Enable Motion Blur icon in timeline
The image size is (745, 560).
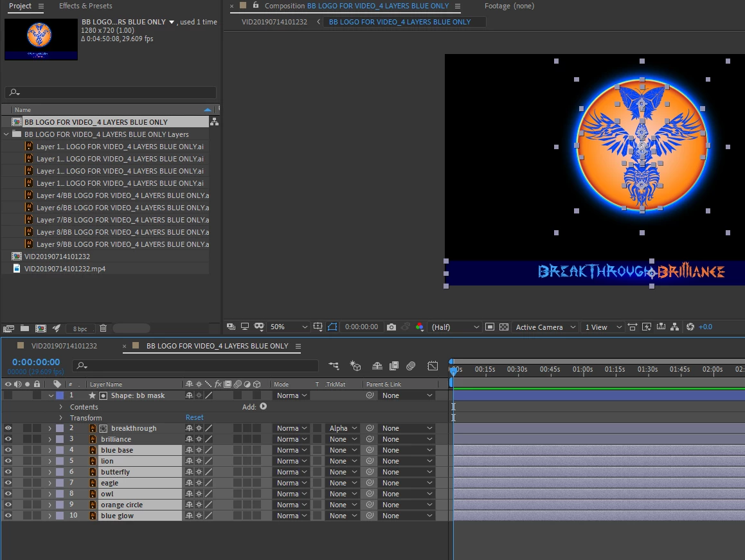411,366
